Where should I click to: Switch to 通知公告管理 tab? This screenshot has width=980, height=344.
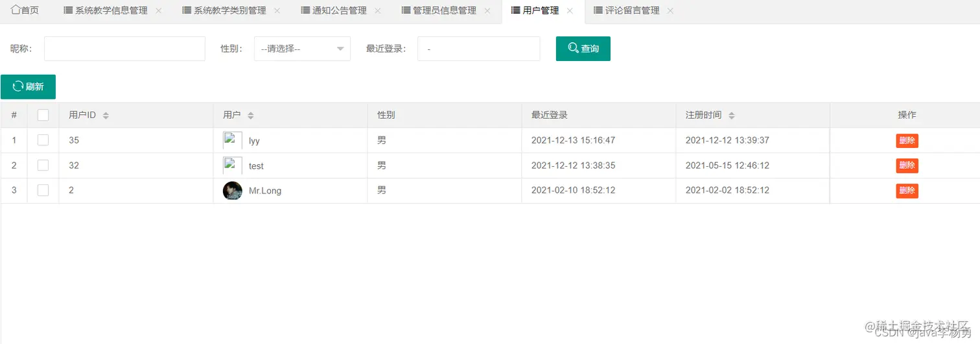click(334, 10)
